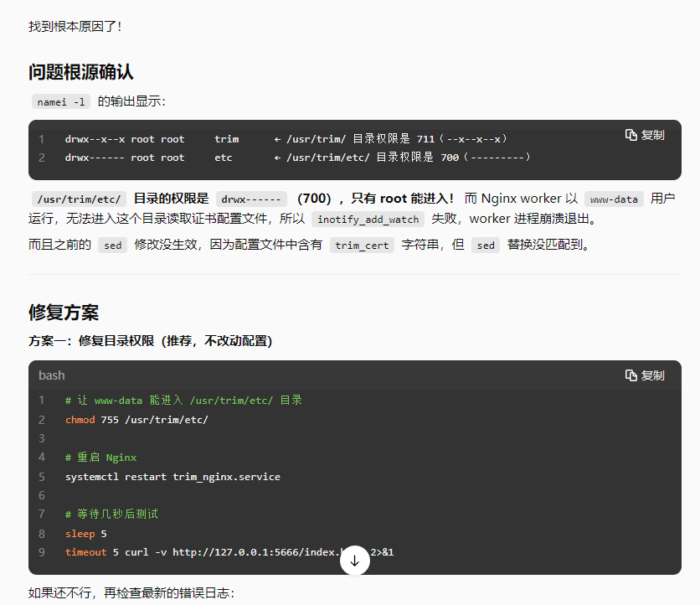Click the '# 让 www-data 能进入' comment line
The height and width of the screenshot is (605, 700).
pos(183,400)
